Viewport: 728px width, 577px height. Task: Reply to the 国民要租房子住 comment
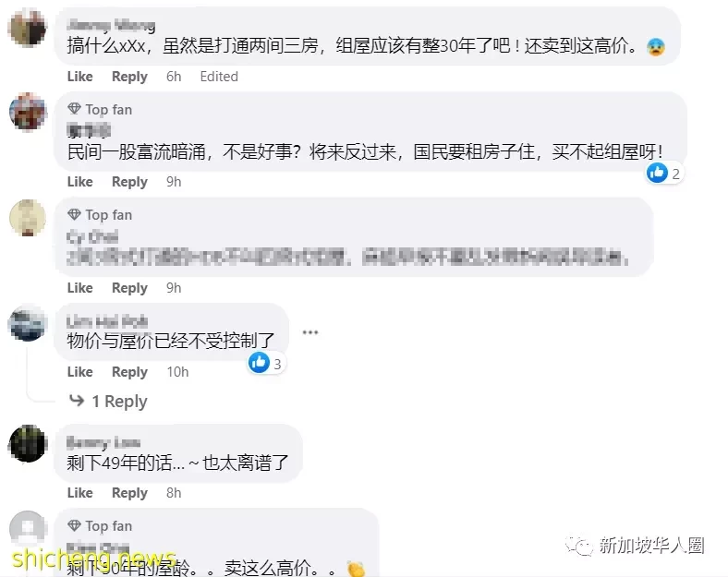[x=129, y=181]
